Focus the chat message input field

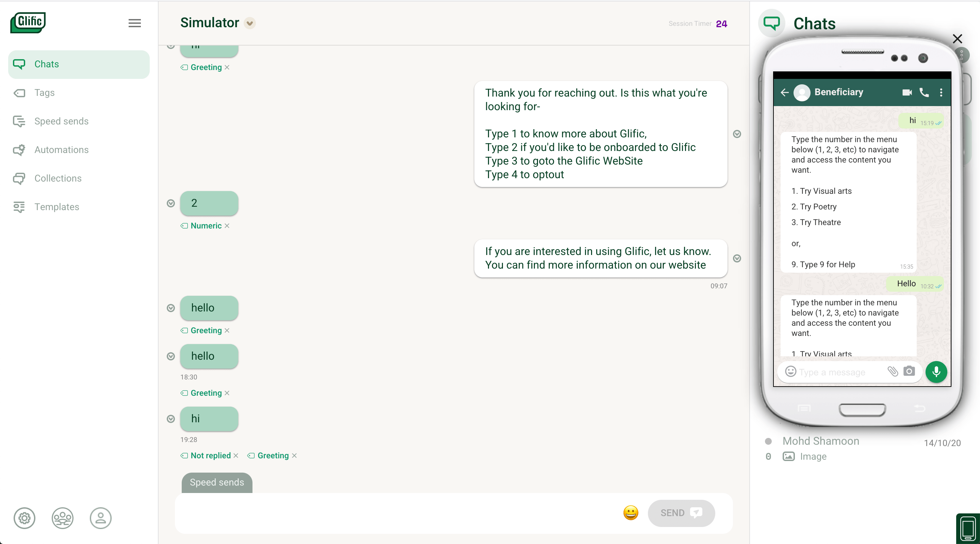pyautogui.click(x=396, y=513)
